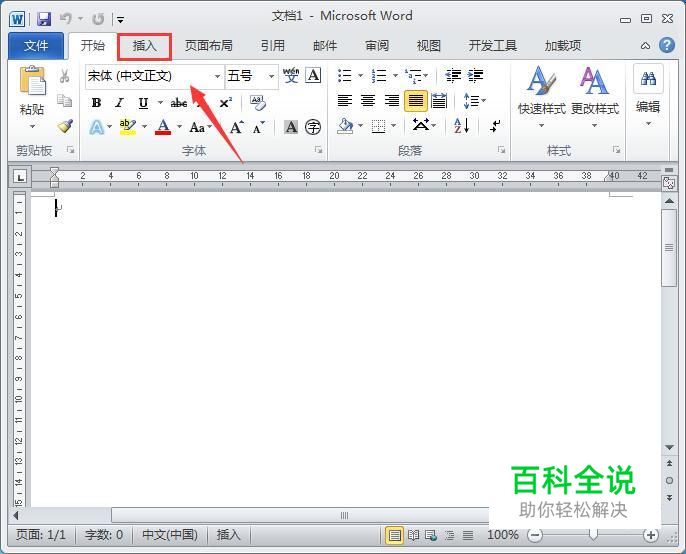Click 页面: 1/1 in status bar
Image resolution: width=686 pixels, height=554 pixels.
(x=41, y=535)
